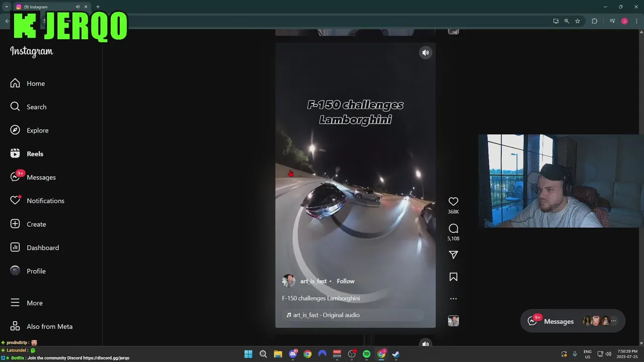The height and width of the screenshot is (362, 644).
Task: Open the Chrome zoom icon
Action: [x=567, y=21]
